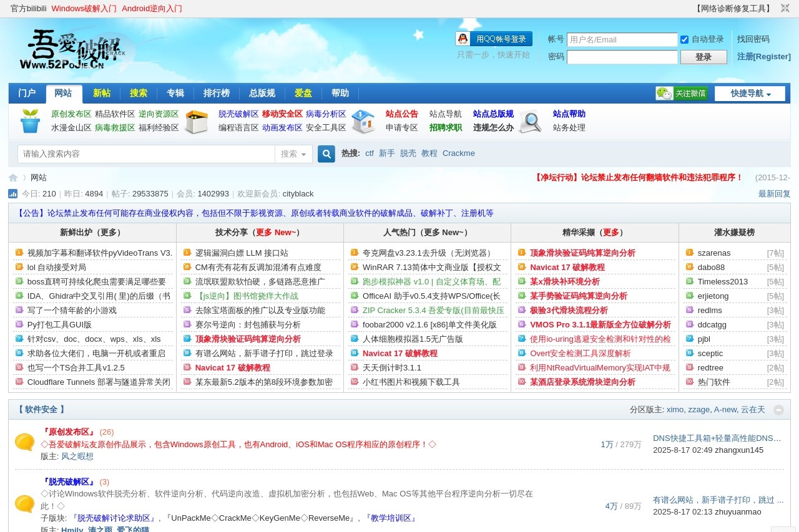Open post 'VMOS Pro 3.1.1最新版全方位破解分析'
The width and height of the screenshot is (799, 532).
[x=600, y=324]
